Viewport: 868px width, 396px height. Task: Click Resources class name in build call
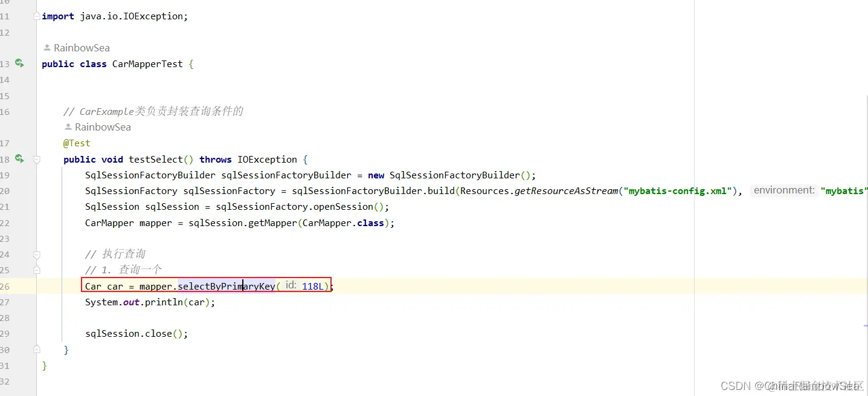(x=485, y=191)
